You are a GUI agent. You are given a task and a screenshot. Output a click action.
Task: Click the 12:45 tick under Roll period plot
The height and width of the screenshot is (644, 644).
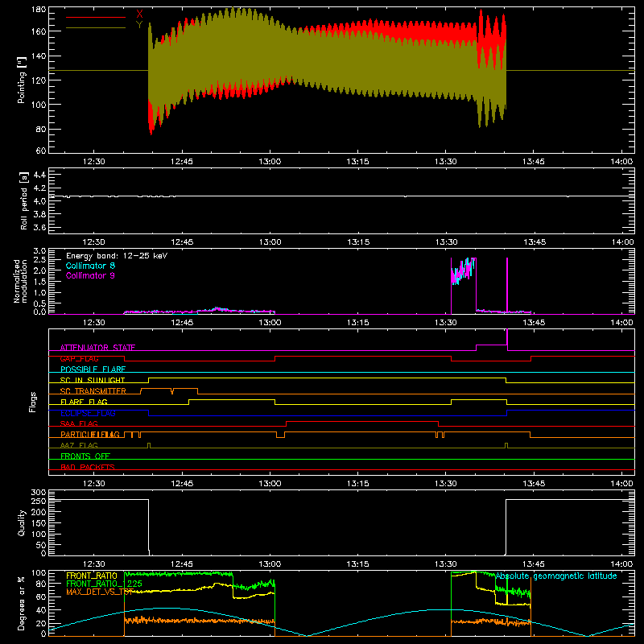(182, 242)
